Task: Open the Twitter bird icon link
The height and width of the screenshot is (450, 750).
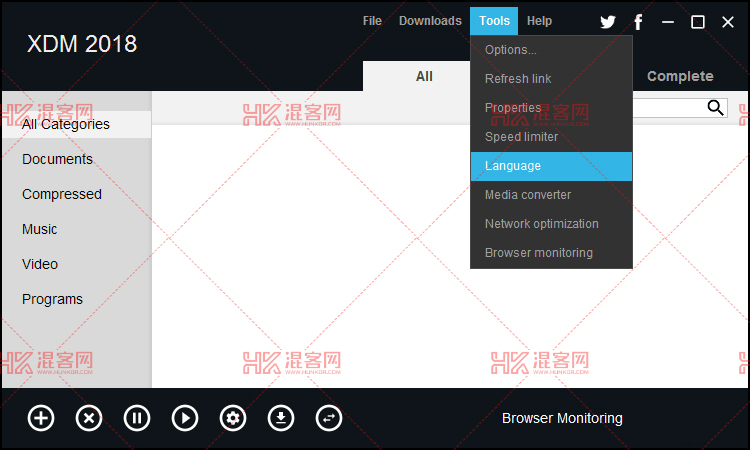Action: point(607,22)
